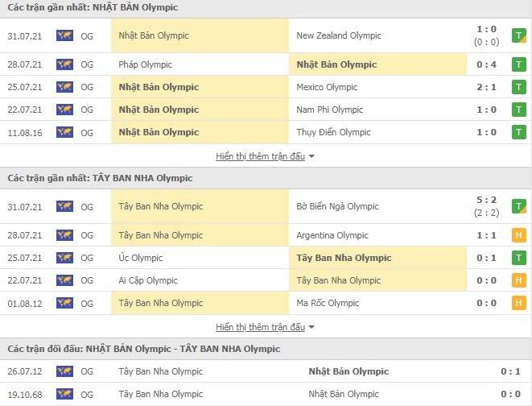Click the world flag icon on 11.08.16 Thụy Điển row
This screenshot has width=532, height=406.
click(65, 132)
